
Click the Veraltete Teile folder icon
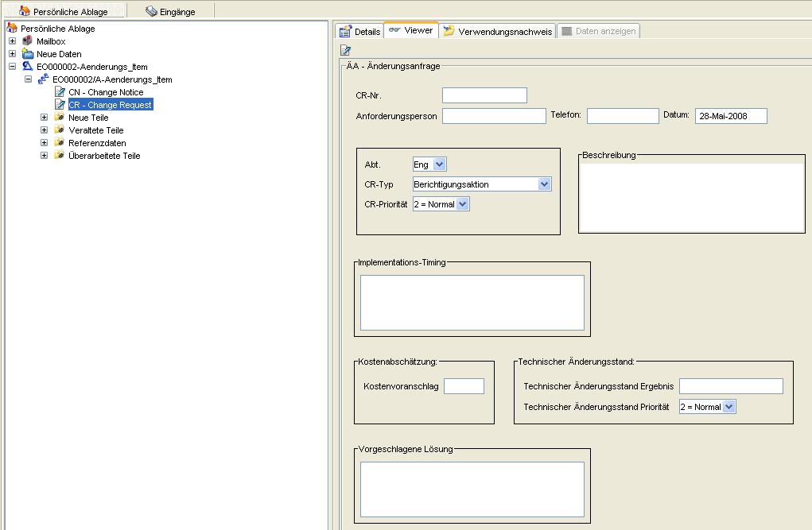[60, 130]
